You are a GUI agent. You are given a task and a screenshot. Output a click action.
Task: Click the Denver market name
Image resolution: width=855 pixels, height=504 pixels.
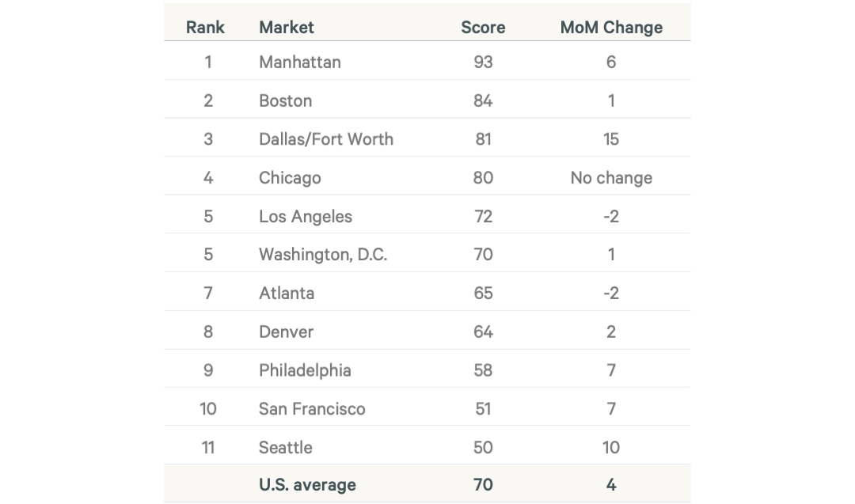point(287,332)
